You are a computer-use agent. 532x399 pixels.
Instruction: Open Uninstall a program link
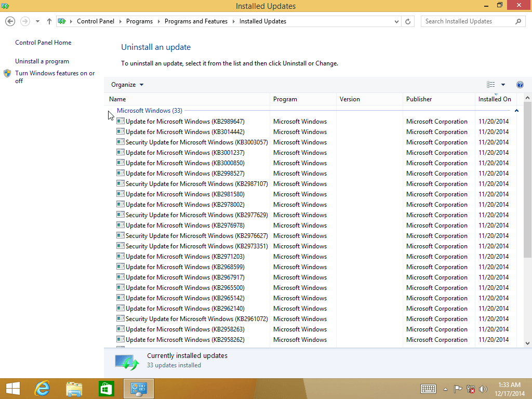(x=42, y=61)
